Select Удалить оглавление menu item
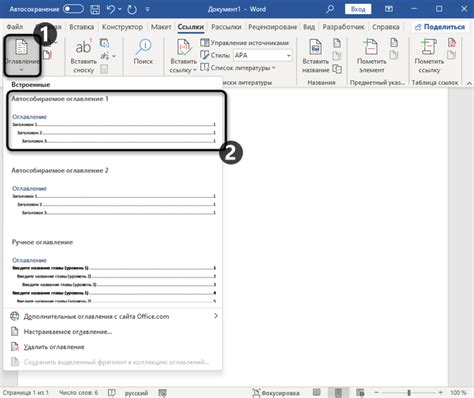 113,347
